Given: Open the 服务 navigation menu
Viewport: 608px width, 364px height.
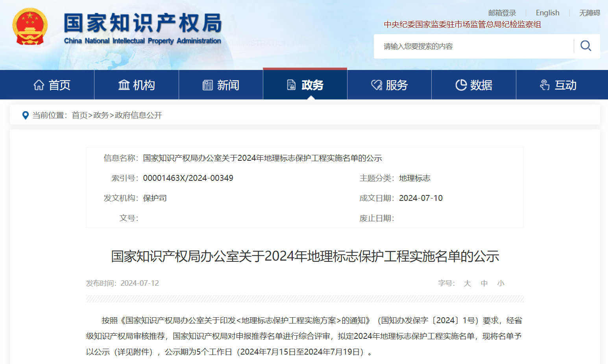Looking at the screenshot, I should (396, 85).
